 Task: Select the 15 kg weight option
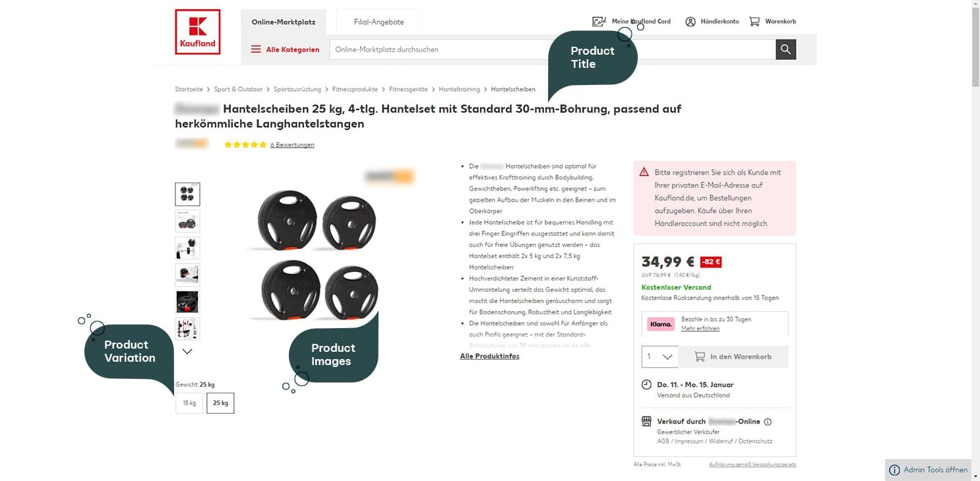pos(189,403)
